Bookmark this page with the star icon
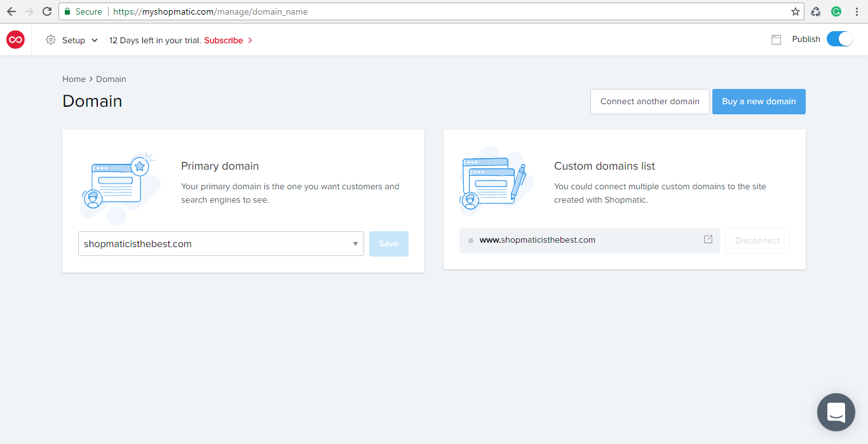The width and height of the screenshot is (868, 444). [796, 11]
